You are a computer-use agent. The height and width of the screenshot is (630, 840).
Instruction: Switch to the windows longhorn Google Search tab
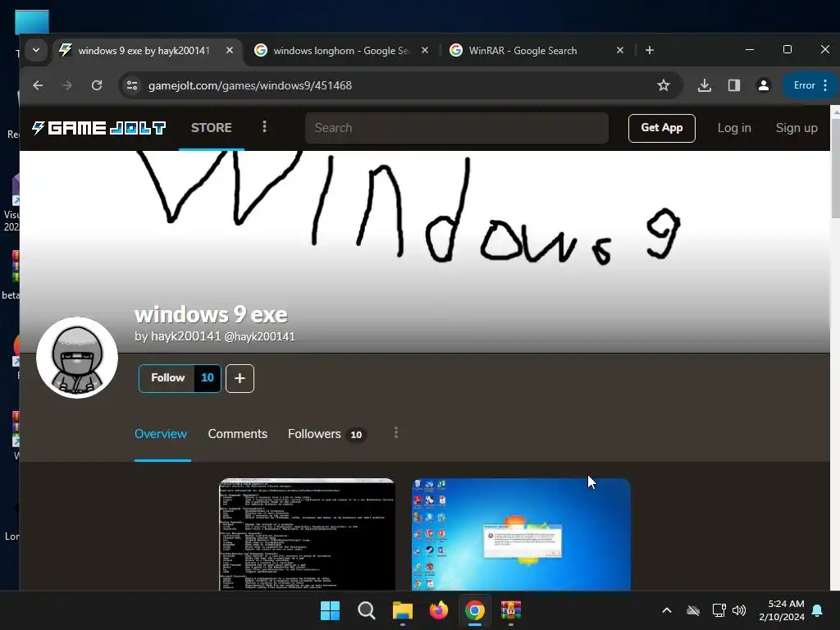[x=342, y=50]
